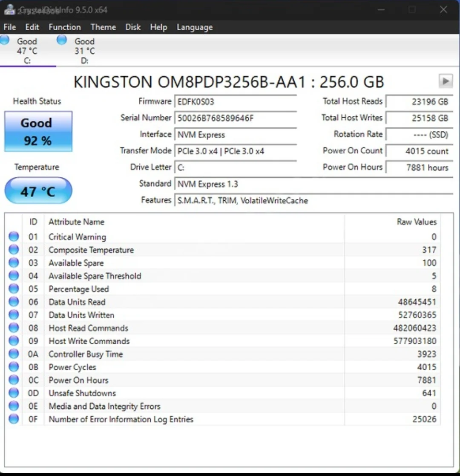Click the status icon for row 0C Power On Hours
The image size is (460, 476).
tap(14, 380)
